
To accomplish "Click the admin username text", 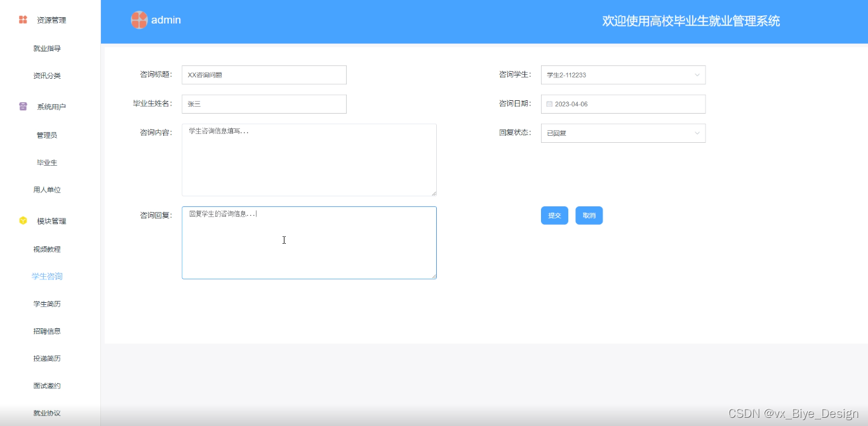I will [166, 20].
